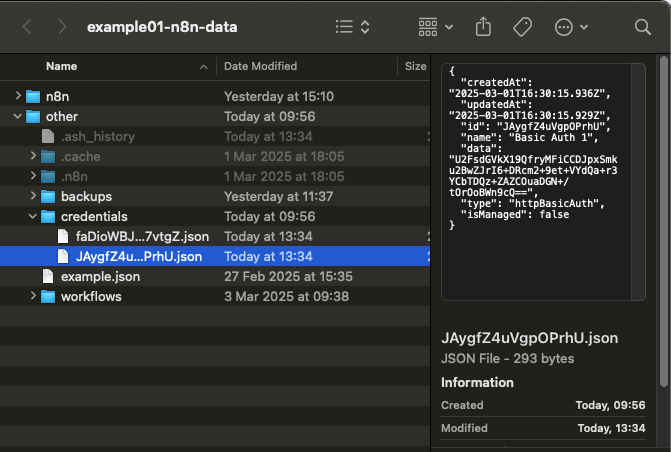The image size is (671, 452).
Task: Click date '3 Mar 2025 at 09:38'
Action: pyautogui.click(x=286, y=297)
